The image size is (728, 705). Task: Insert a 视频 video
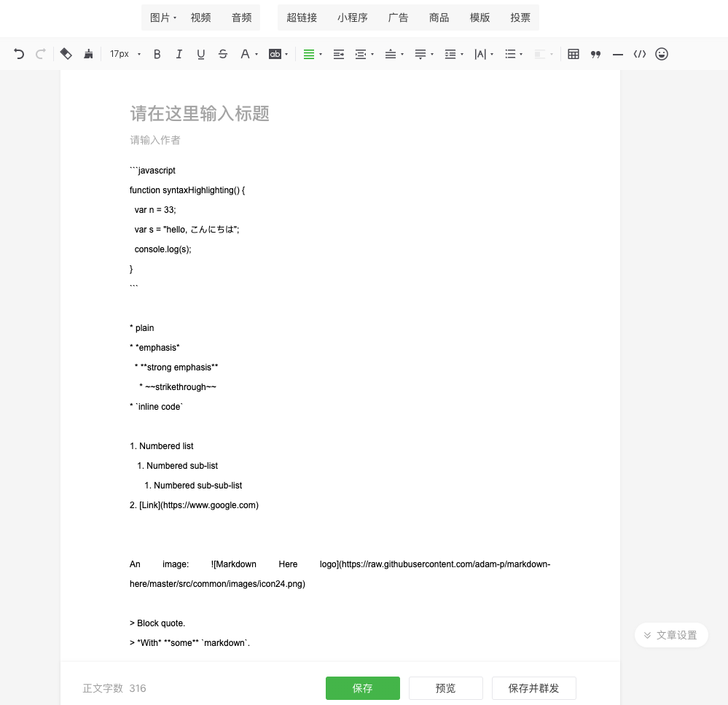pyautogui.click(x=200, y=17)
